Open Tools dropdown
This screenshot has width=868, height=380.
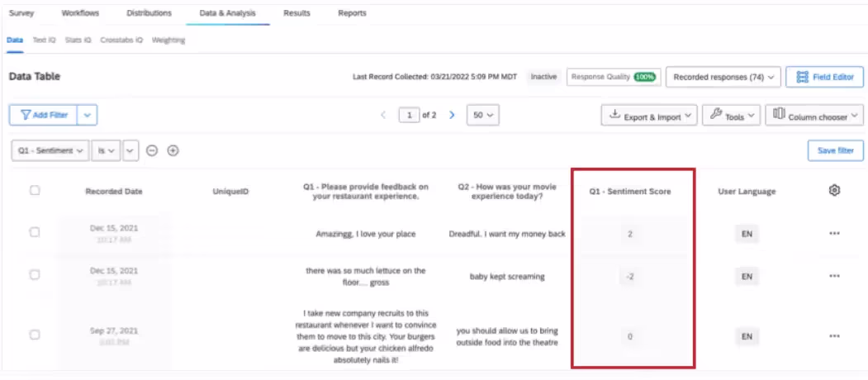click(731, 115)
